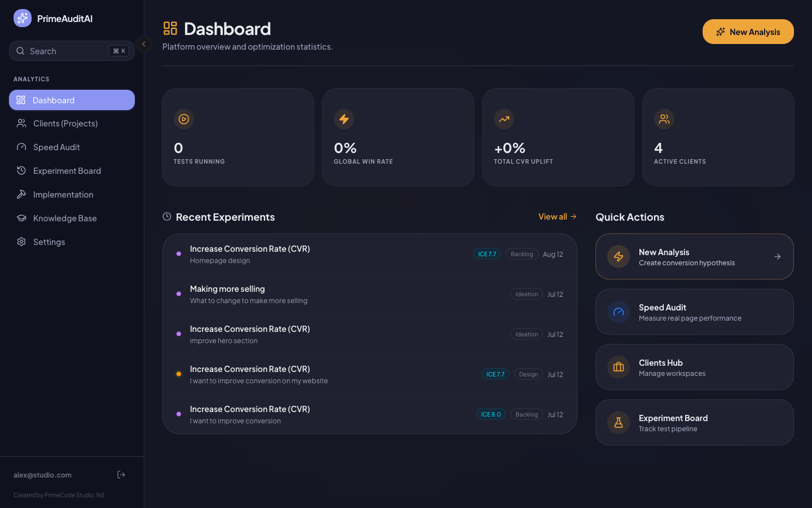Click the Implementation hammer icon
This screenshot has width=812, height=508.
pyautogui.click(x=21, y=194)
